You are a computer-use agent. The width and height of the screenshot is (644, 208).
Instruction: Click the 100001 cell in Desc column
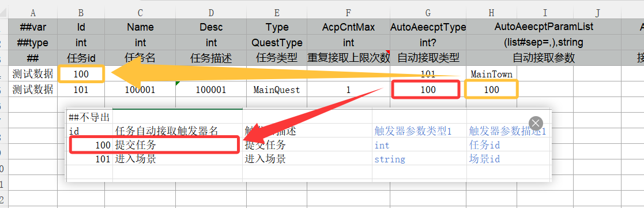coord(211,90)
